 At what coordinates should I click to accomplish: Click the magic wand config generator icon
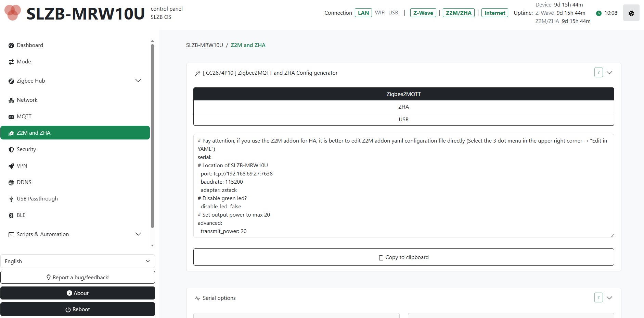(197, 73)
